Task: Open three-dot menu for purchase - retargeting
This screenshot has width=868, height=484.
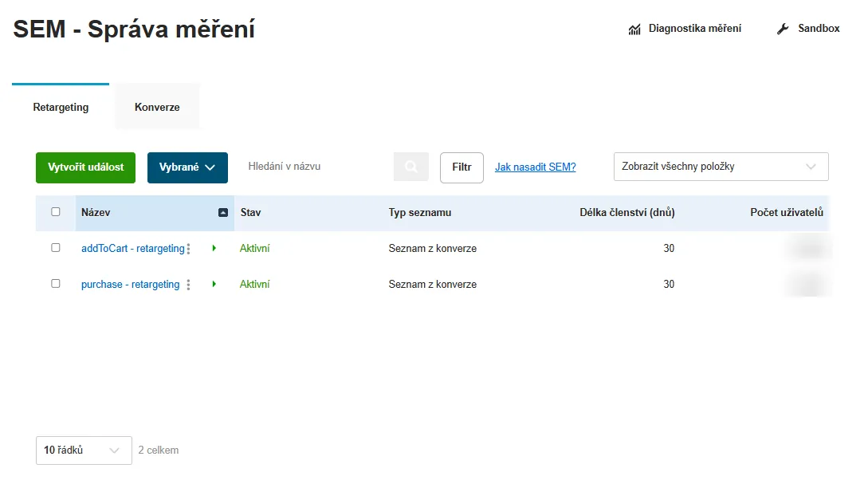Action: coord(189,285)
